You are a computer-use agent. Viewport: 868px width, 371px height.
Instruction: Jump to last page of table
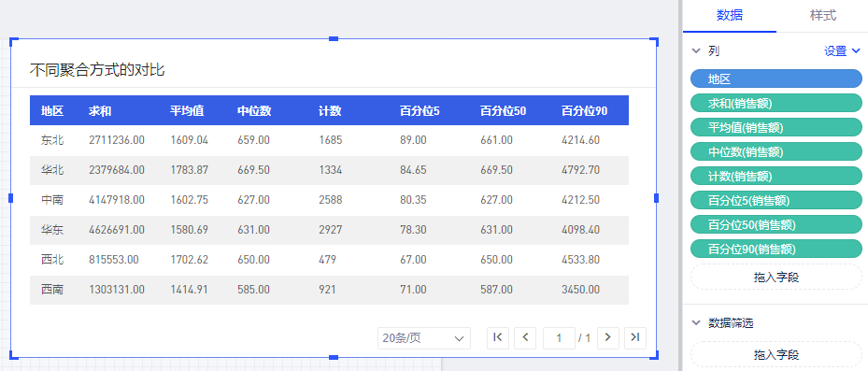click(x=635, y=337)
